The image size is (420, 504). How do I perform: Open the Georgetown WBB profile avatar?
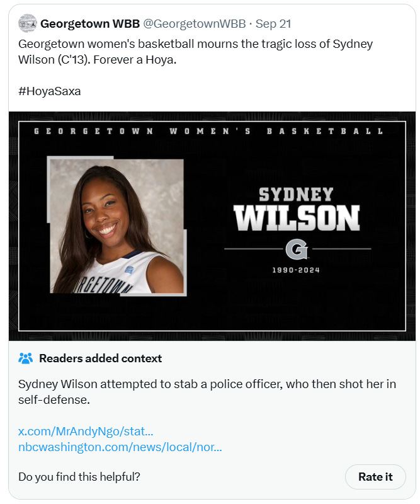click(27, 23)
